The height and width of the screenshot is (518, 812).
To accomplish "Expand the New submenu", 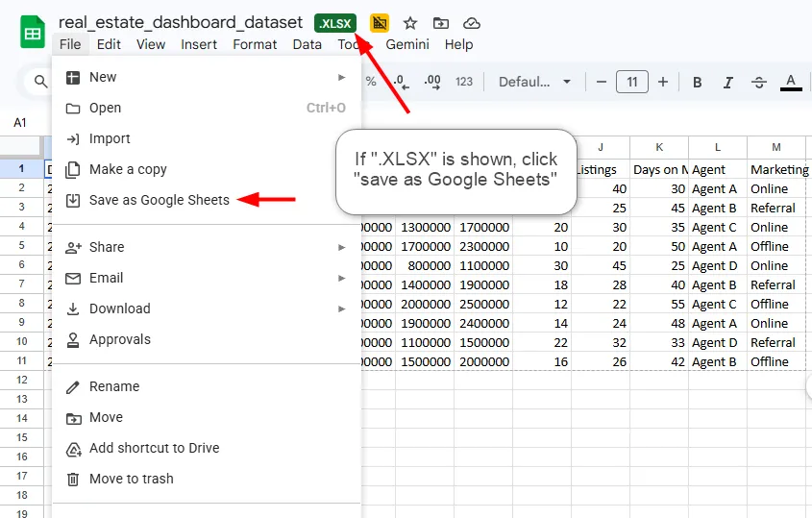I will click(x=206, y=77).
